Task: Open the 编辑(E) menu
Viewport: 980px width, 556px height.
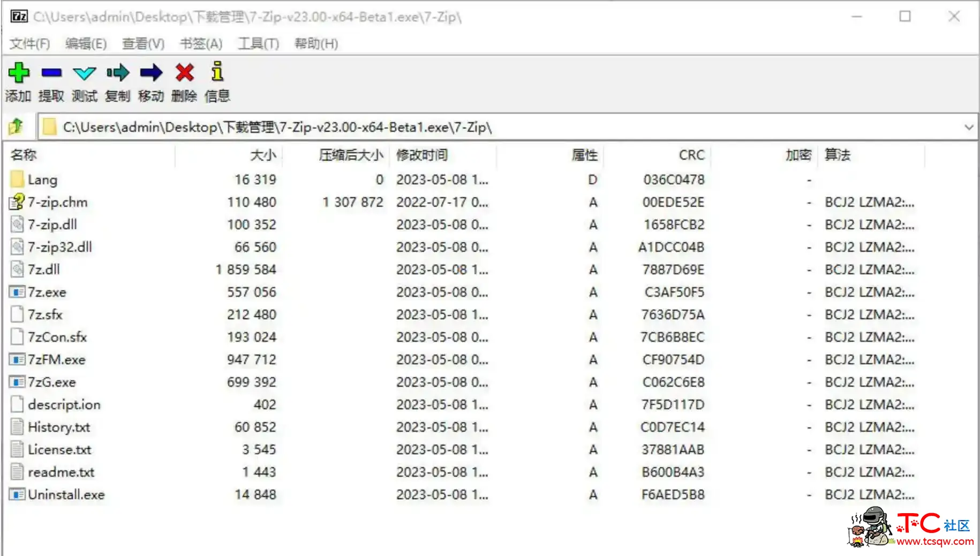Action: pyautogui.click(x=86, y=43)
